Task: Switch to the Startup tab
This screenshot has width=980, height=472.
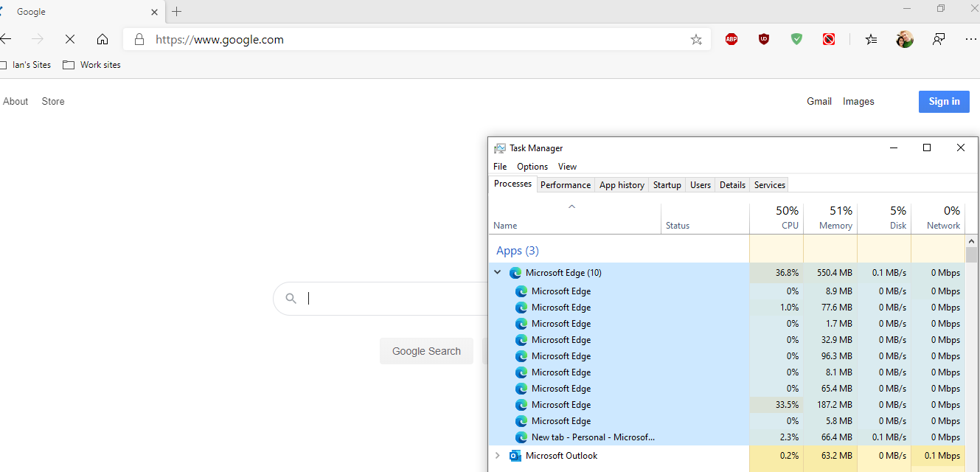Action: coord(667,185)
